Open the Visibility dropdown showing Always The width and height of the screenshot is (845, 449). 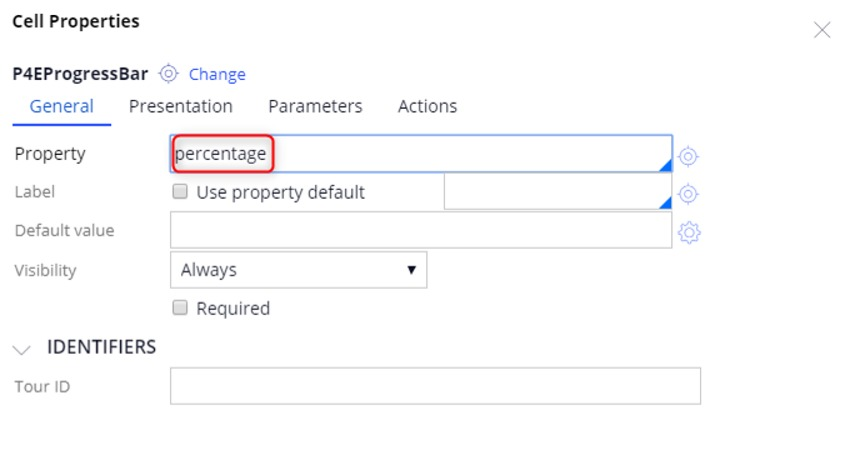click(299, 270)
